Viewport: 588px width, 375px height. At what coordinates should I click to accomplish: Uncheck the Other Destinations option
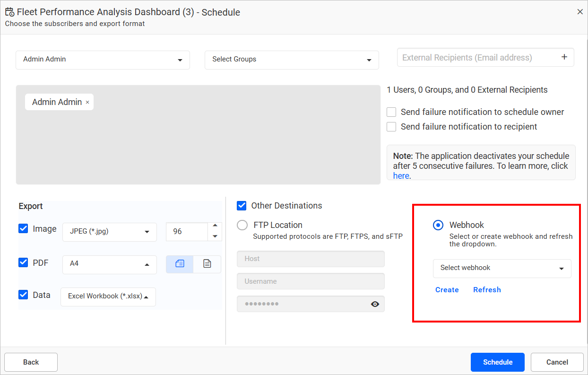242,205
